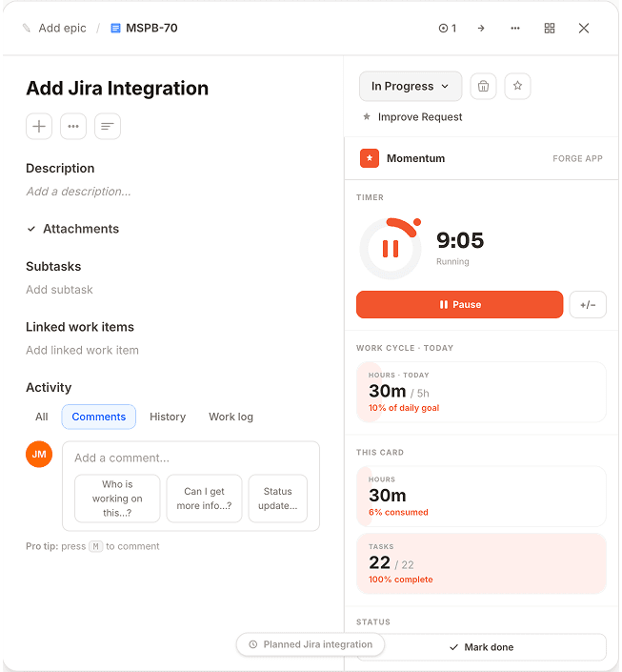Click the clock icon in Planned Jira integration pill
The image size is (622, 672).
click(253, 644)
